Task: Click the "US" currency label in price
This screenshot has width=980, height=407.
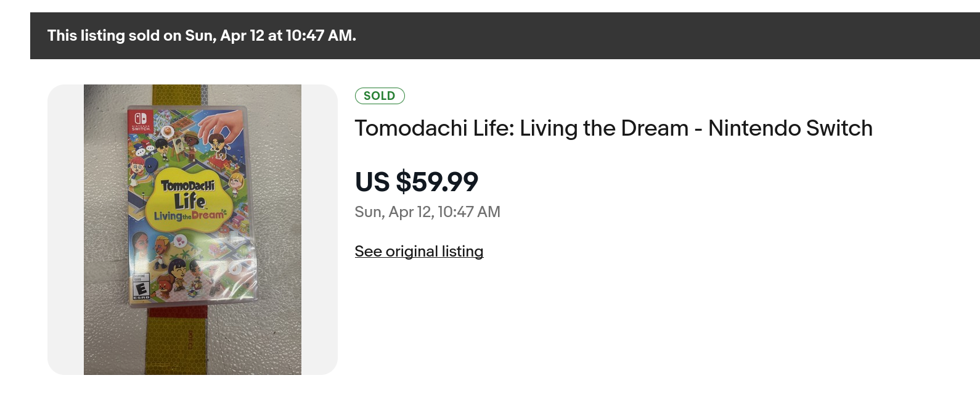Action: [372, 182]
